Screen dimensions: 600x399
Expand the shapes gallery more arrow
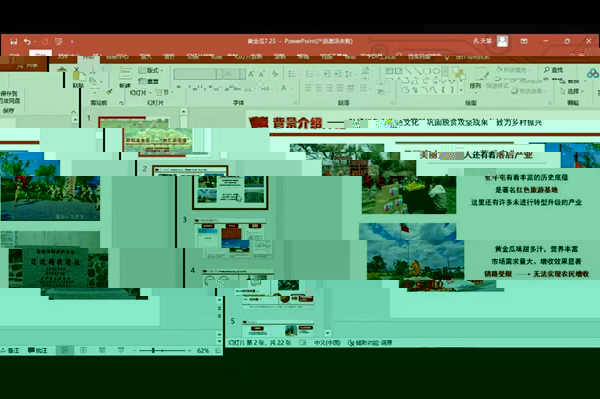coord(461,90)
